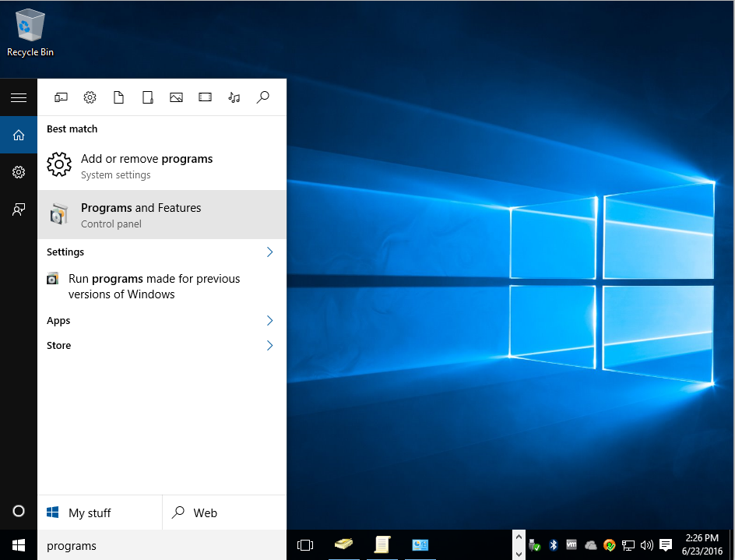Filter search results by Music icon
The image size is (735, 560).
(234, 97)
